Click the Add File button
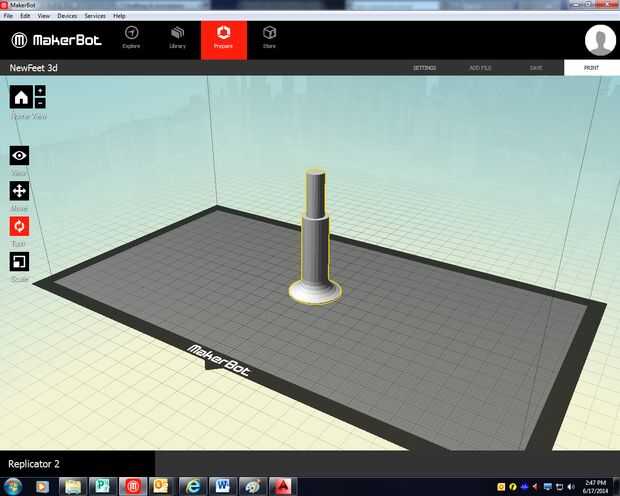The height and width of the screenshot is (496, 620). pos(480,68)
